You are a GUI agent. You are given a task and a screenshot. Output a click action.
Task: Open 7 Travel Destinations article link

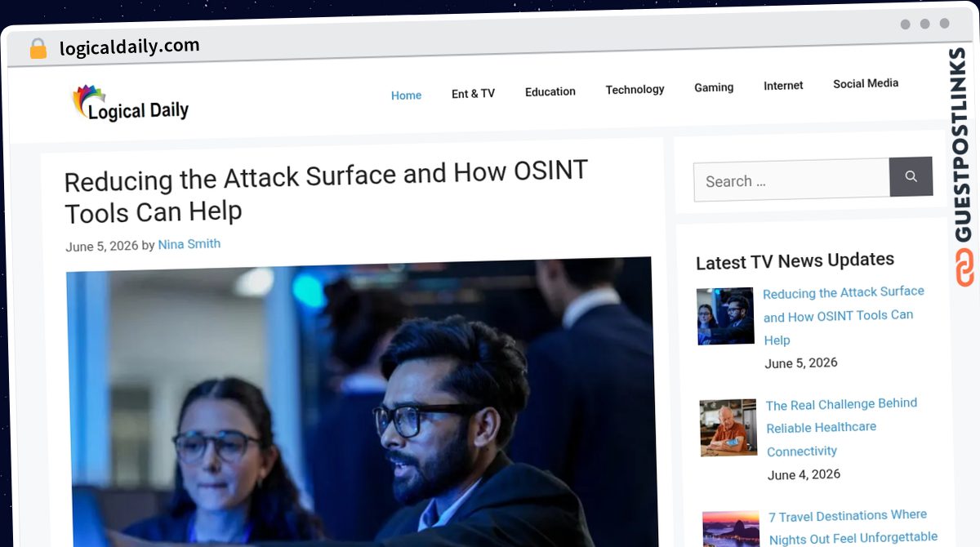pyautogui.click(x=853, y=527)
